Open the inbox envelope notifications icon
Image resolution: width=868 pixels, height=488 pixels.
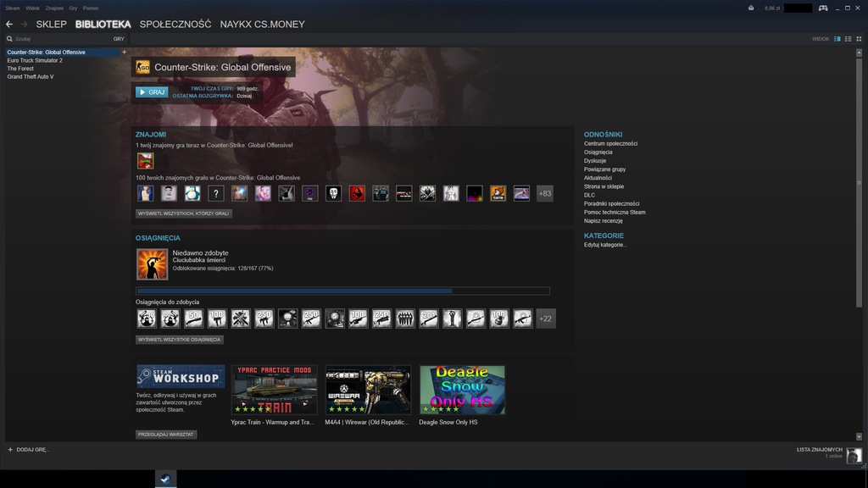(x=751, y=8)
